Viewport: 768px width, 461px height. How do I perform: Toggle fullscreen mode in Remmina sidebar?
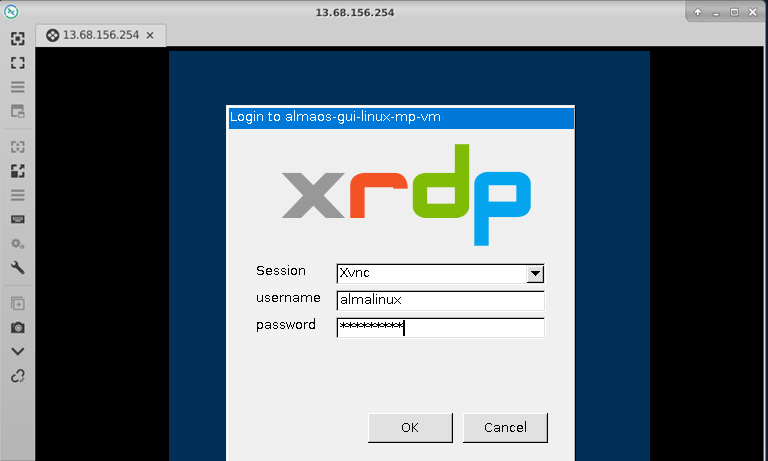coord(18,63)
